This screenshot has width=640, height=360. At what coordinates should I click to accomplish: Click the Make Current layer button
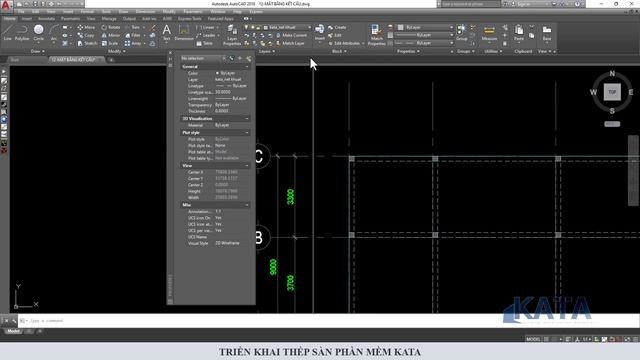(x=291, y=36)
